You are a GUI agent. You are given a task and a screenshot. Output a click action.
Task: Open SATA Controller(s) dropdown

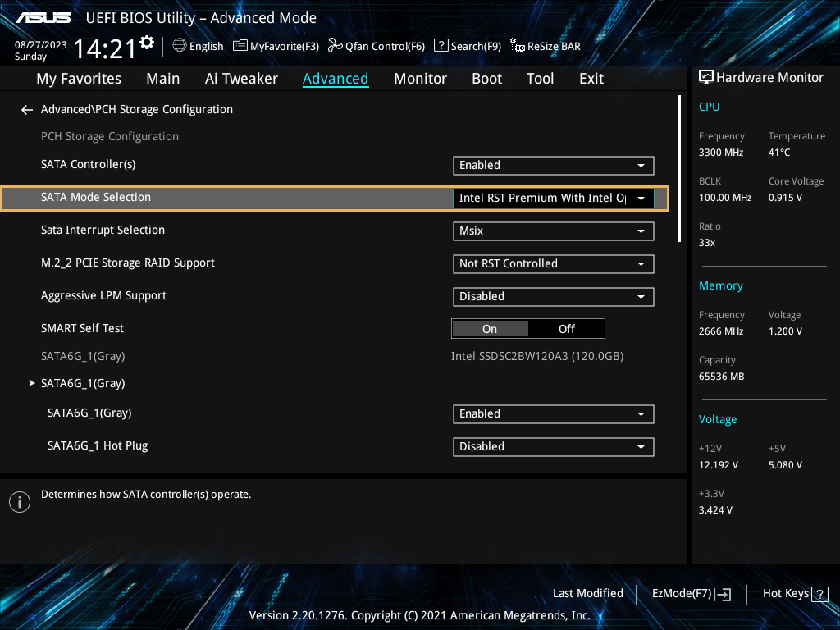point(554,166)
